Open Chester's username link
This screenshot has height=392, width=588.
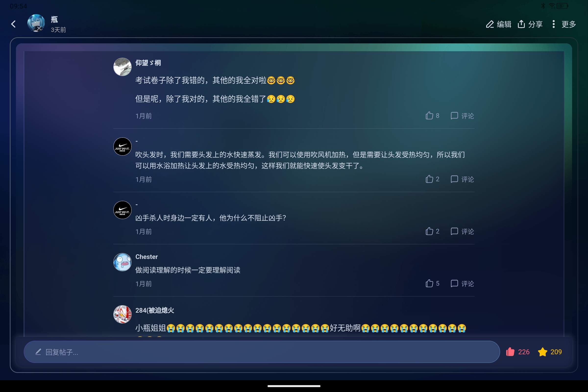147,257
